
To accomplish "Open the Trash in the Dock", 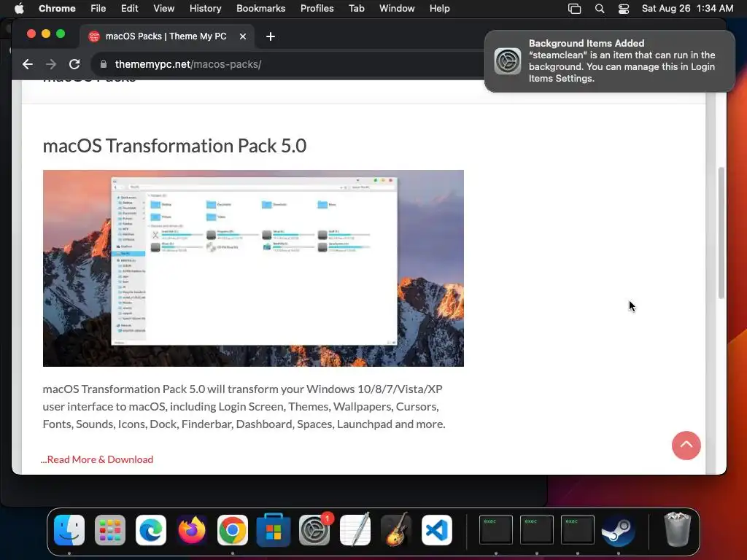I will pyautogui.click(x=678, y=529).
